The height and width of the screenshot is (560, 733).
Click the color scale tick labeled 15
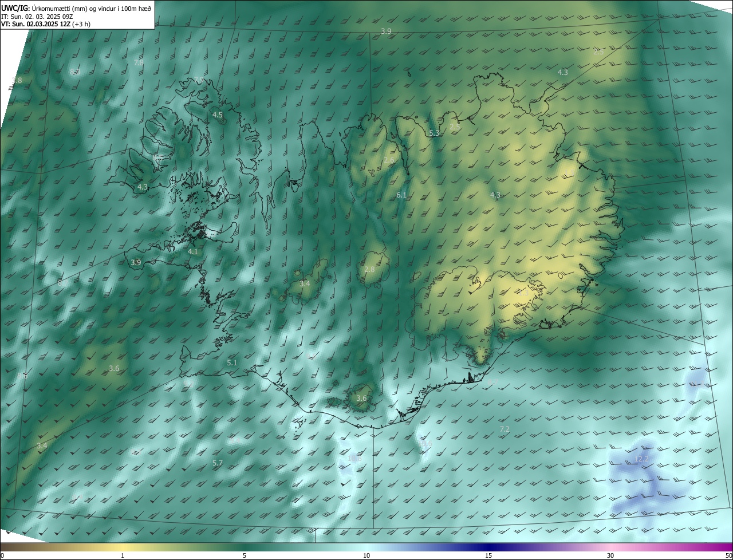coord(488,555)
